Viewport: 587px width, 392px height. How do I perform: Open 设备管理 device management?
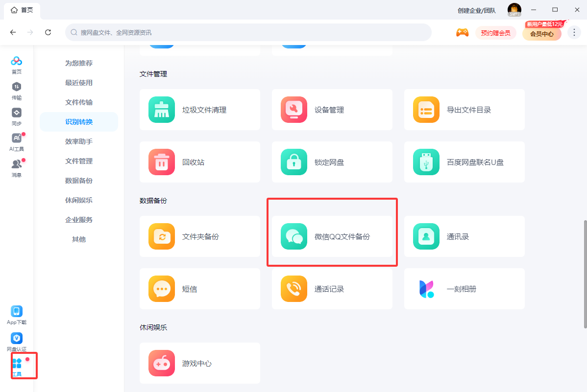332,109
